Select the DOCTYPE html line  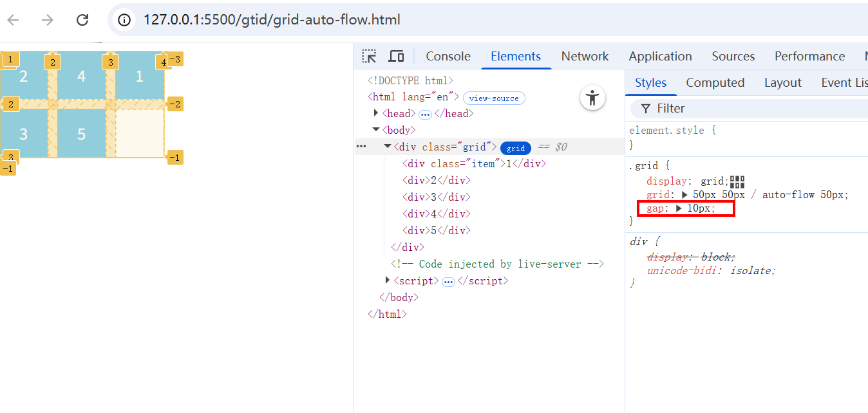pyautogui.click(x=411, y=80)
